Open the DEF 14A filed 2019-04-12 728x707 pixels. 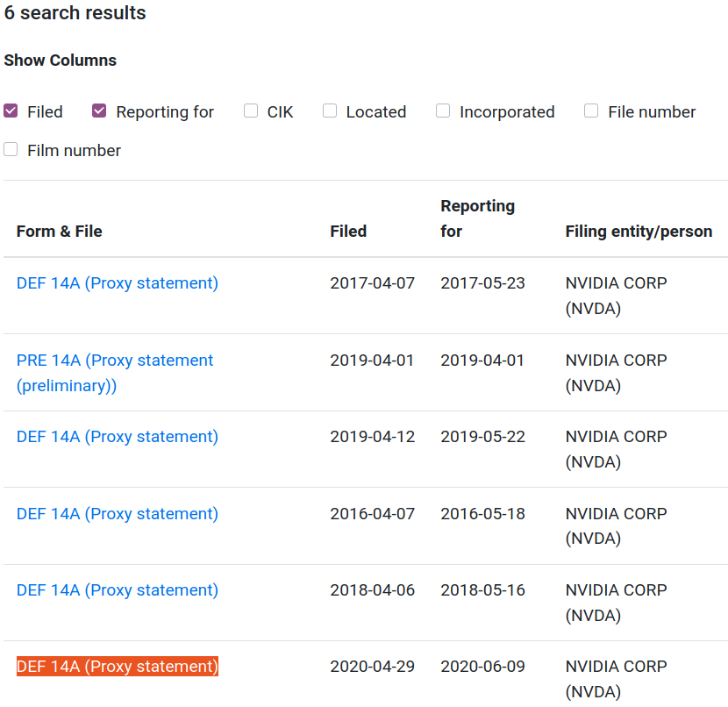[118, 437]
